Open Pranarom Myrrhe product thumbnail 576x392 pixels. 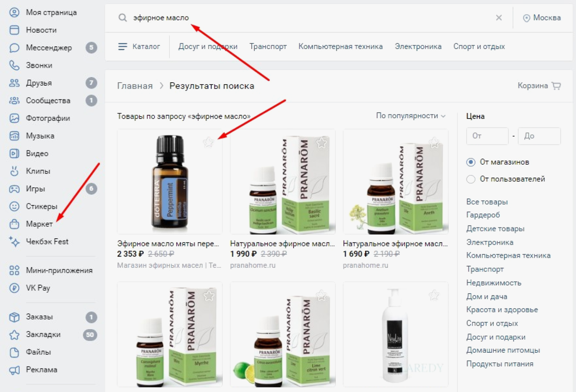pos(170,334)
